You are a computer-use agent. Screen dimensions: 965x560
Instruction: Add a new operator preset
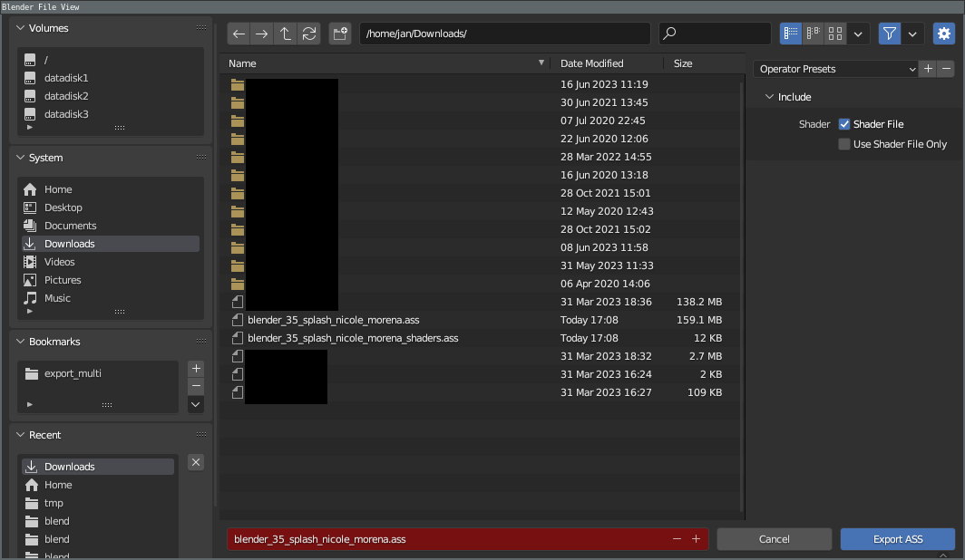coord(928,69)
